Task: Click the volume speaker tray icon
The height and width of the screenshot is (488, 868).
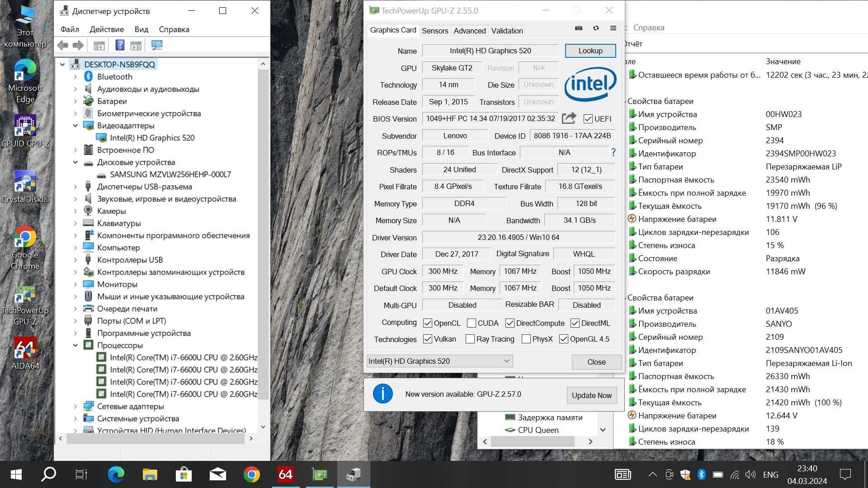Action: pos(750,474)
